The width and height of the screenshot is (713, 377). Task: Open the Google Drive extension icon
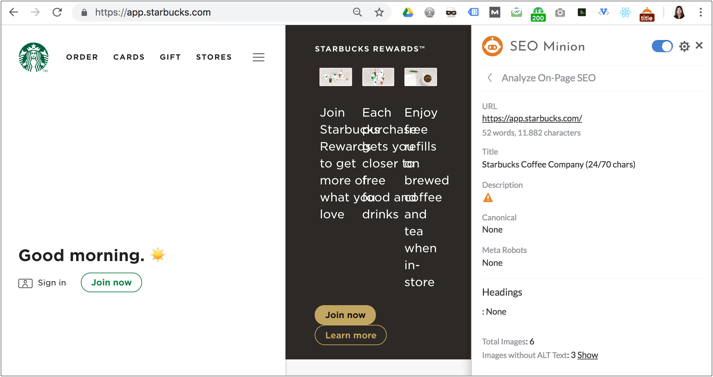point(408,13)
